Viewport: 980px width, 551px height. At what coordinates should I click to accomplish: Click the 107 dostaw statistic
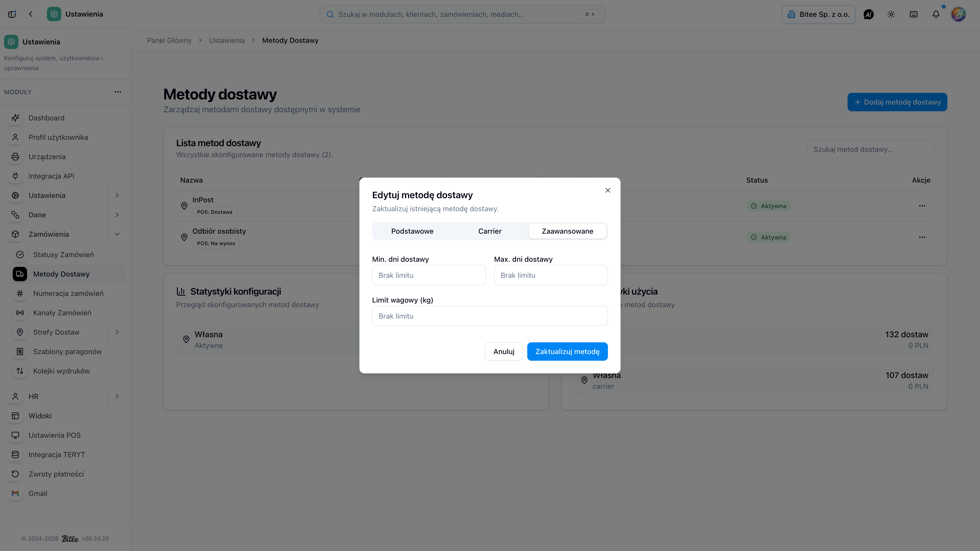[x=907, y=375]
